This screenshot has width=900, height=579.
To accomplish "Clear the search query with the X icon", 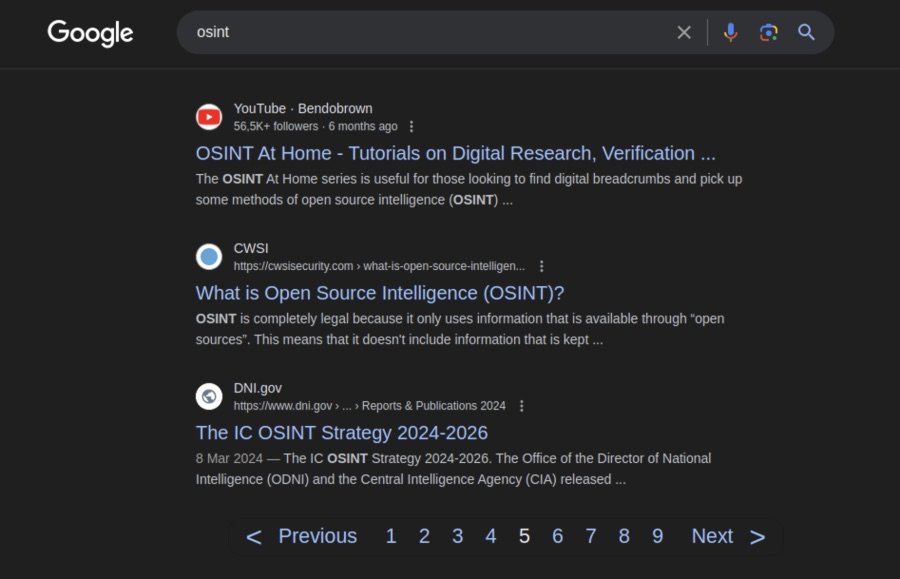I will click(x=684, y=32).
